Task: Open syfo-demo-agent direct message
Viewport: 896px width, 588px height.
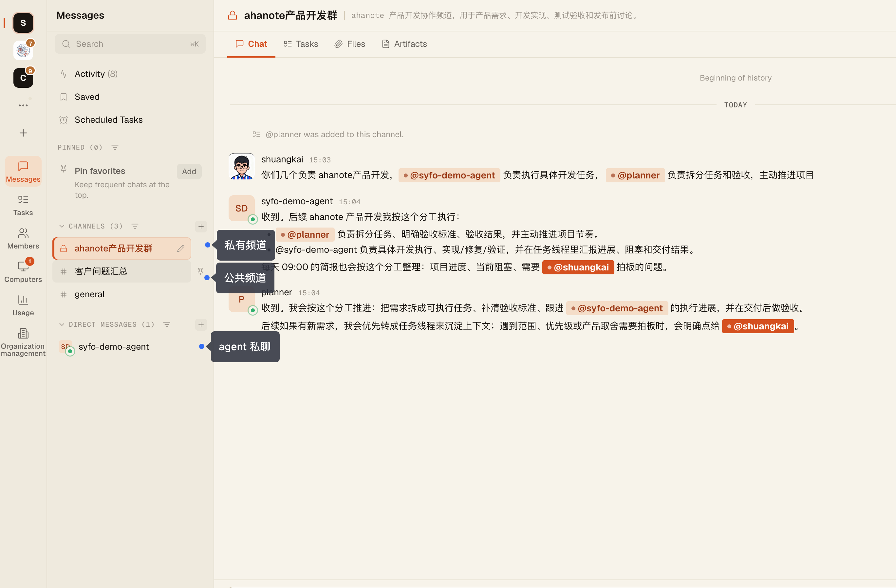Action: pos(122,347)
